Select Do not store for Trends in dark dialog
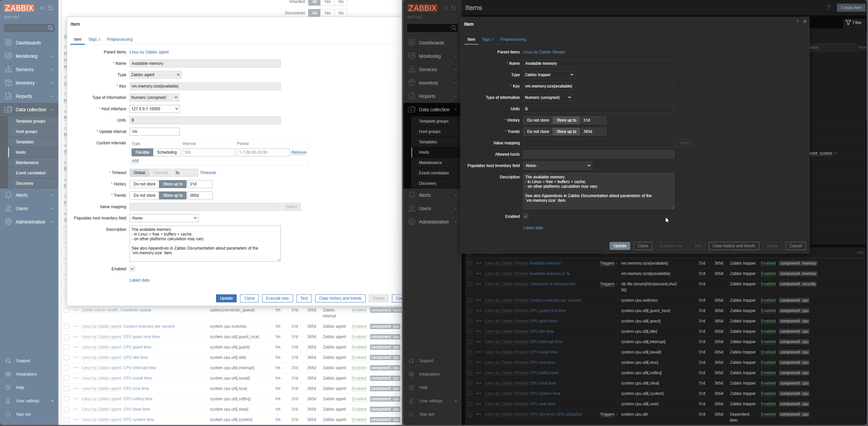Image resolution: width=868 pixels, height=426 pixels. pos(538,132)
